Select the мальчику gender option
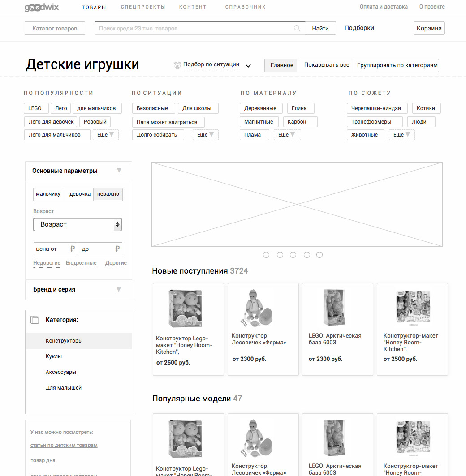This screenshot has height=476, width=466. [x=48, y=194]
